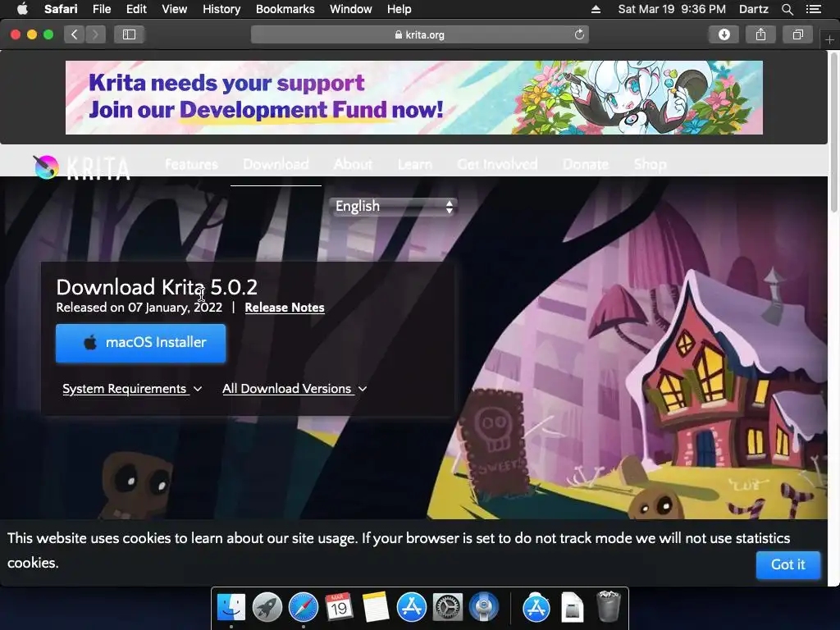The image size is (840, 630).
Task: Click the Dartz user name in menu bar
Action: [753, 9]
